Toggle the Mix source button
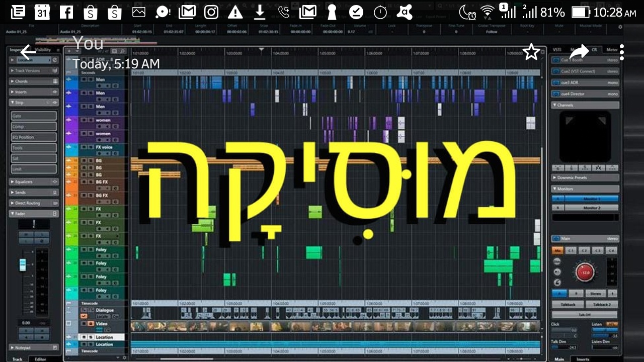 557,250
